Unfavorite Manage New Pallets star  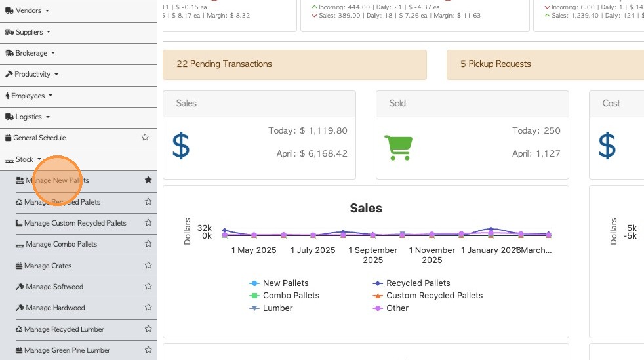148,180
